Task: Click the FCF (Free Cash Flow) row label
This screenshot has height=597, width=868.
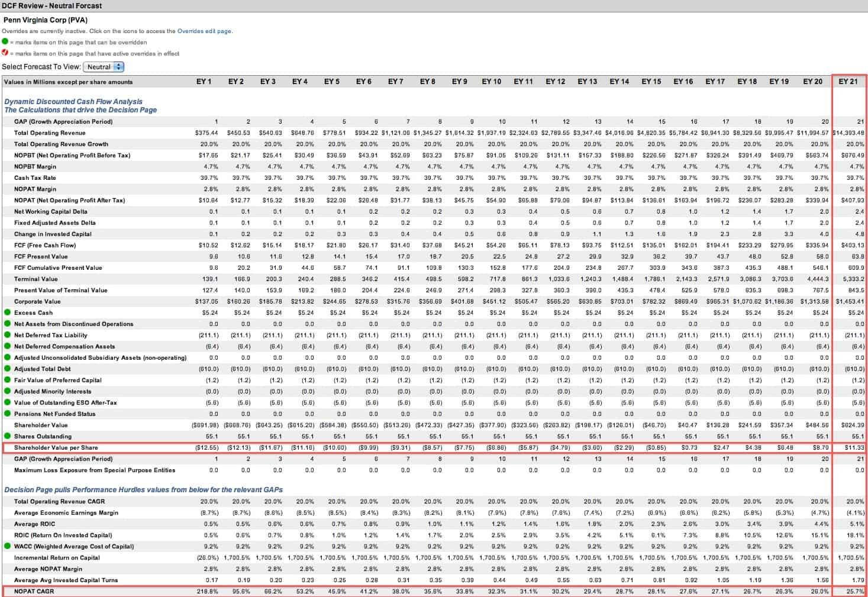Action: click(45, 245)
